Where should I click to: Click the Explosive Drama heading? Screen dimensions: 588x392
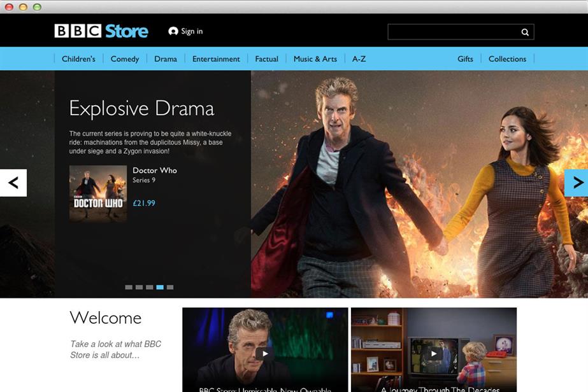[141, 109]
